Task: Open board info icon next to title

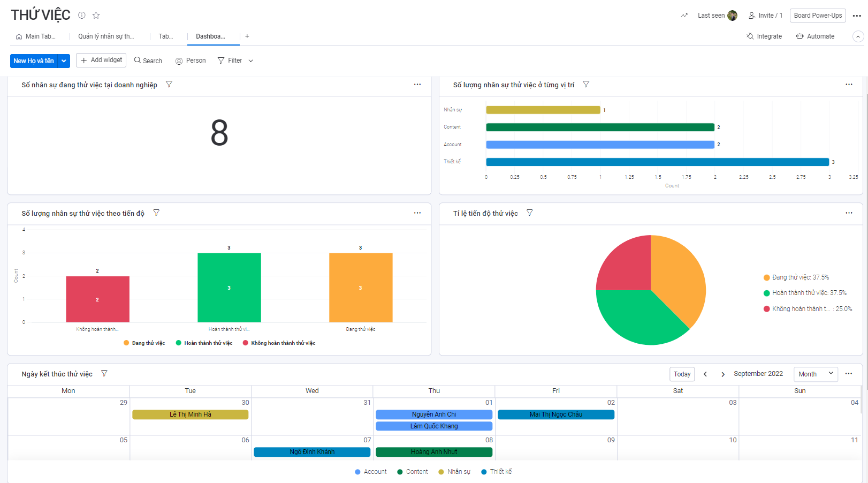Action: pyautogui.click(x=82, y=16)
